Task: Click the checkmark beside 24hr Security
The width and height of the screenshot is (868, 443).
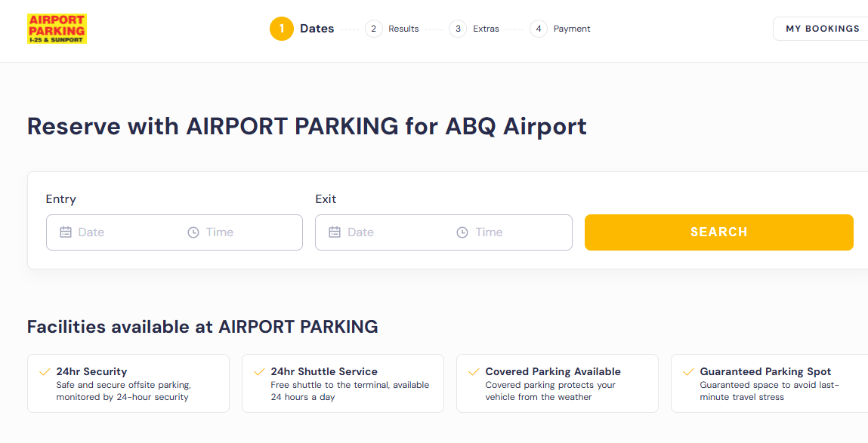Action: tap(45, 371)
